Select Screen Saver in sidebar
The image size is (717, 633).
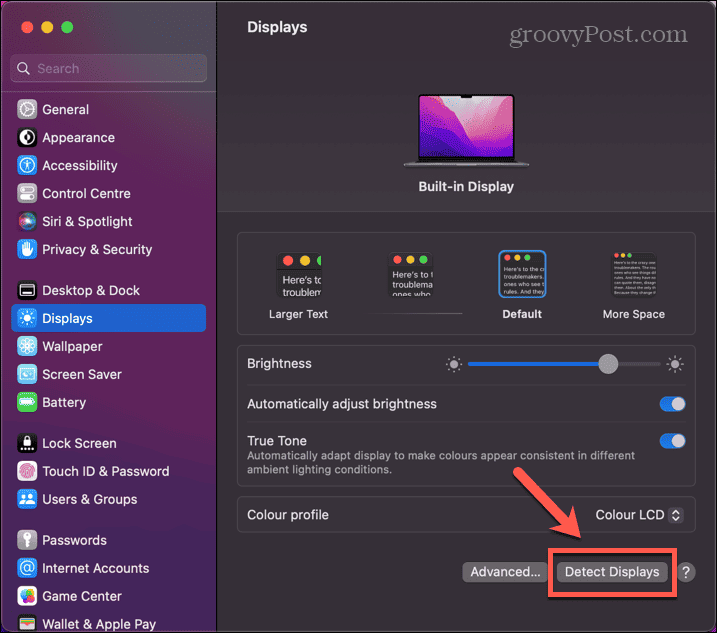(108, 374)
